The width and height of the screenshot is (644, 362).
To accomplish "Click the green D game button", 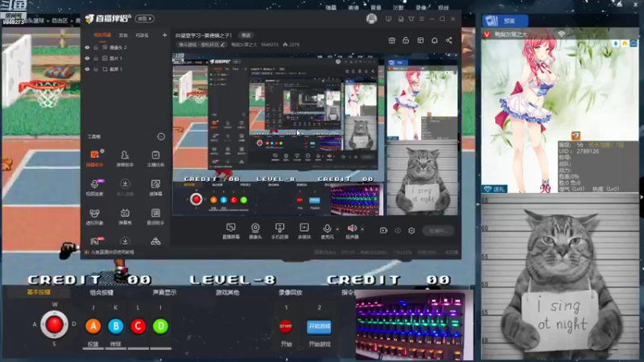I will click(x=160, y=326).
